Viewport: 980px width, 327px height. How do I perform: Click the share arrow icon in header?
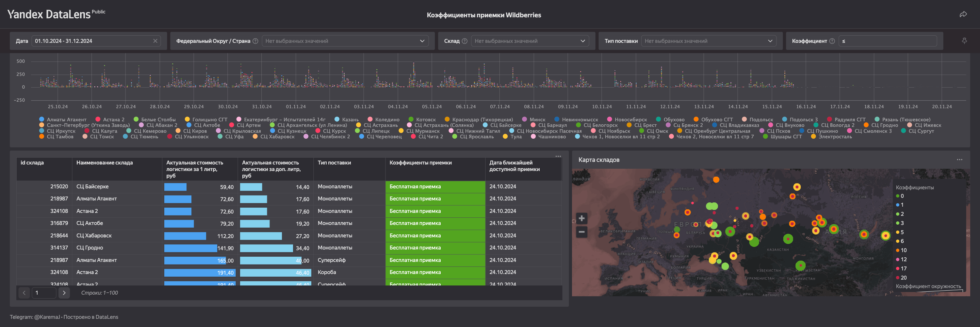tap(963, 14)
